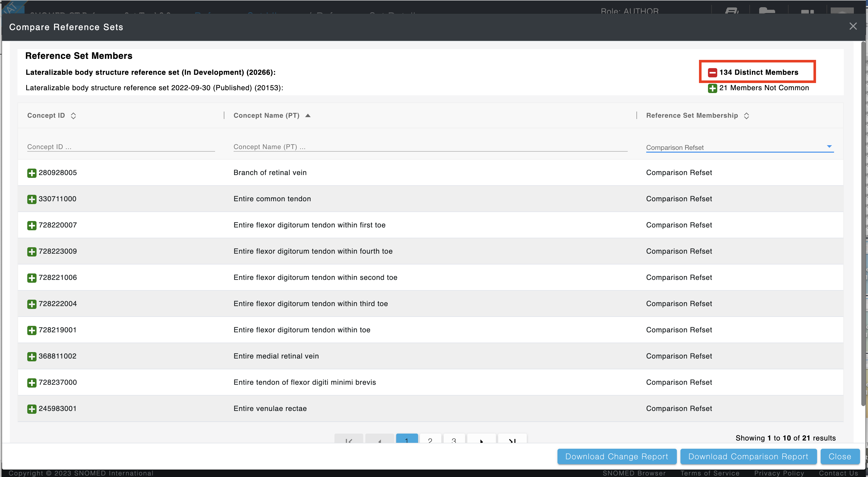Open Terms of Service footer link
The width and height of the screenshot is (868, 477).
click(710, 473)
